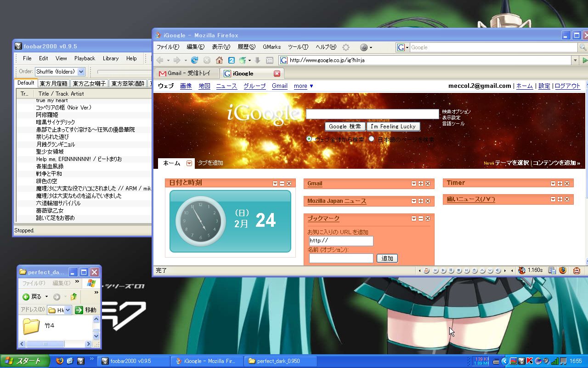Click the Firefox globe status bar icon
Viewport: 588px width, 368px height.
563,270
